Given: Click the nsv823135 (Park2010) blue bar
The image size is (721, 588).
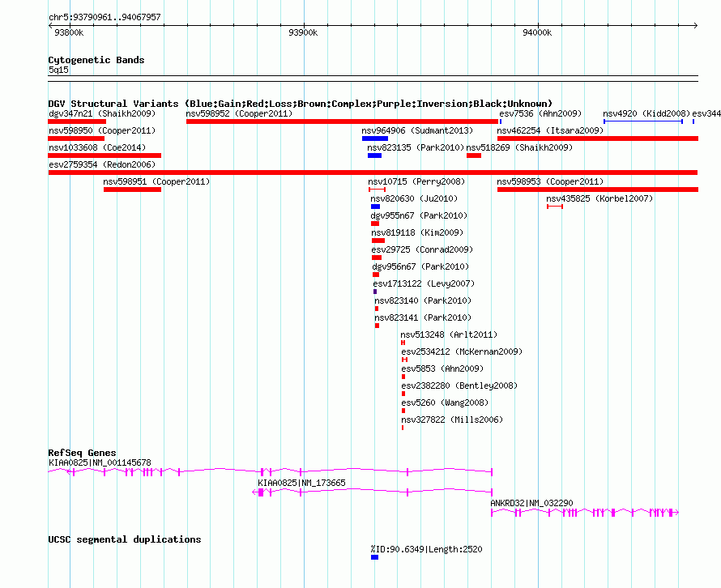Looking at the screenshot, I should (374, 156).
